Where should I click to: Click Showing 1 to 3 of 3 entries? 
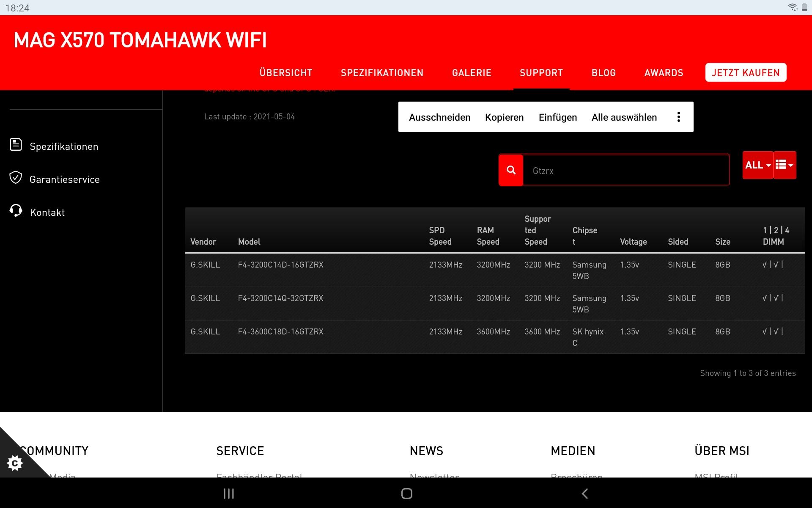(748, 373)
